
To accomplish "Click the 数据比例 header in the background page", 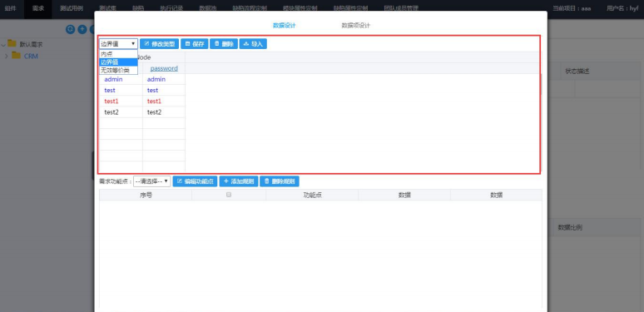I will pos(570,227).
